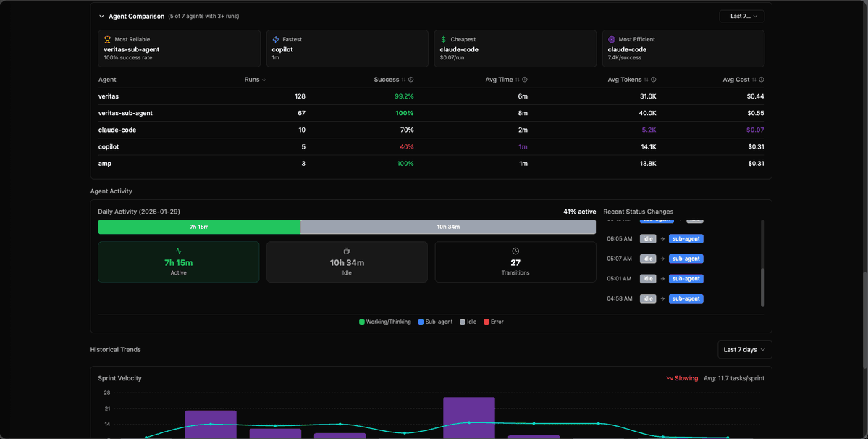Viewport: 868px width, 439px height.
Task: Toggle the Working/Thinking legend entry
Action: tap(384, 322)
